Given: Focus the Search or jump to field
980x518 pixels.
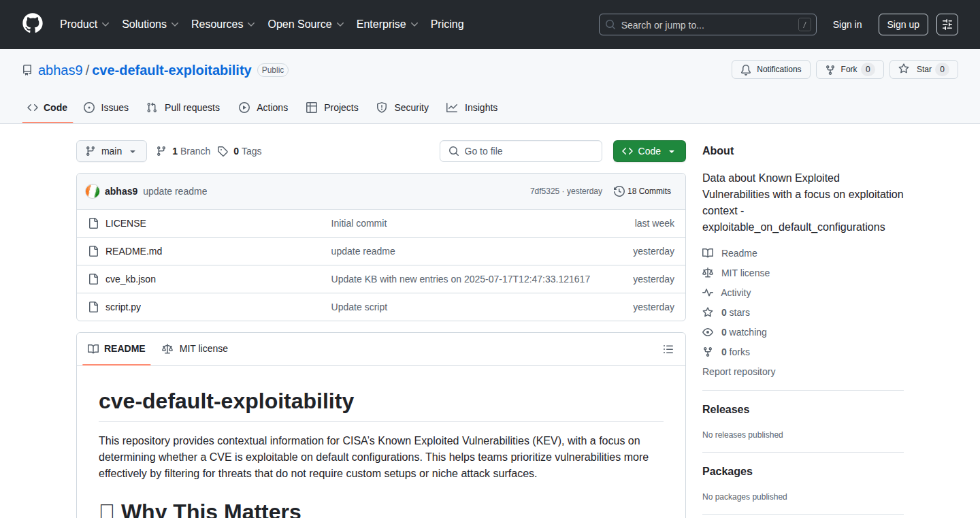Looking at the screenshot, I should pos(708,25).
